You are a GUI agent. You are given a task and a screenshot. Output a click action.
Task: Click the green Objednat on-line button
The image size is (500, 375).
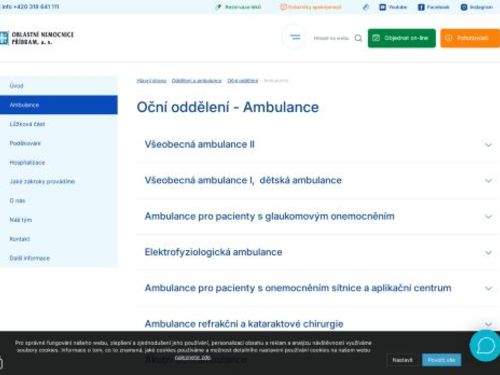click(x=402, y=38)
